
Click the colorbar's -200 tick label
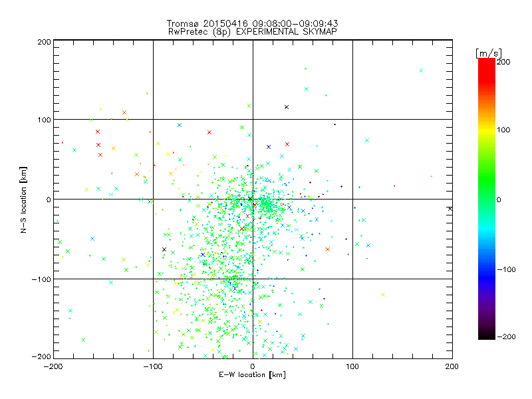coord(506,336)
